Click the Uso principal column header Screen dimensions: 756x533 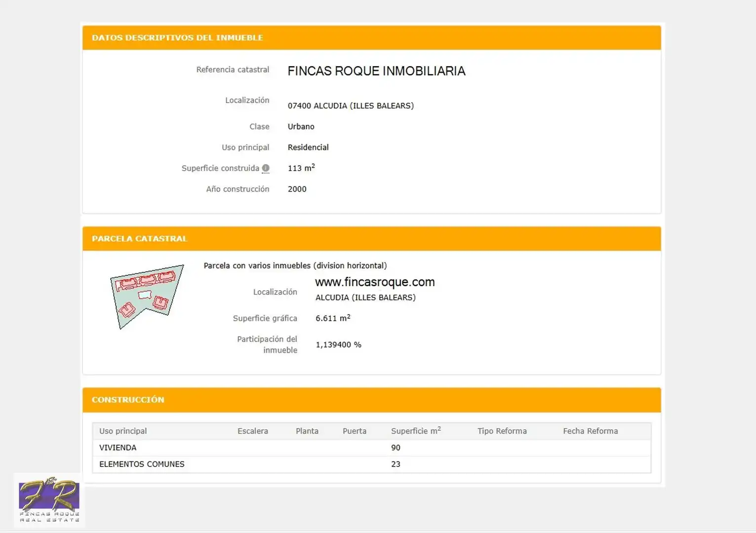click(123, 431)
